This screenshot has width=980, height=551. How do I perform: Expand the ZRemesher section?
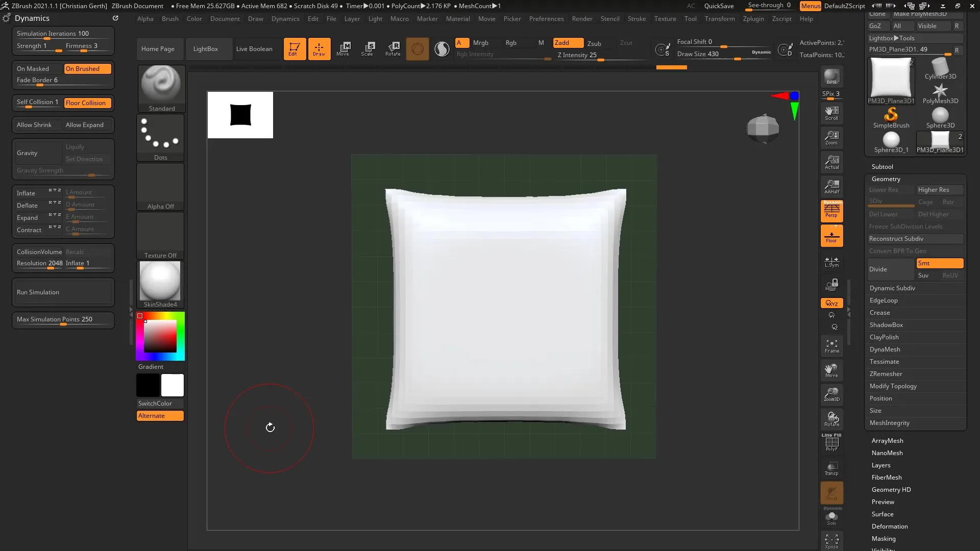click(x=886, y=374)
